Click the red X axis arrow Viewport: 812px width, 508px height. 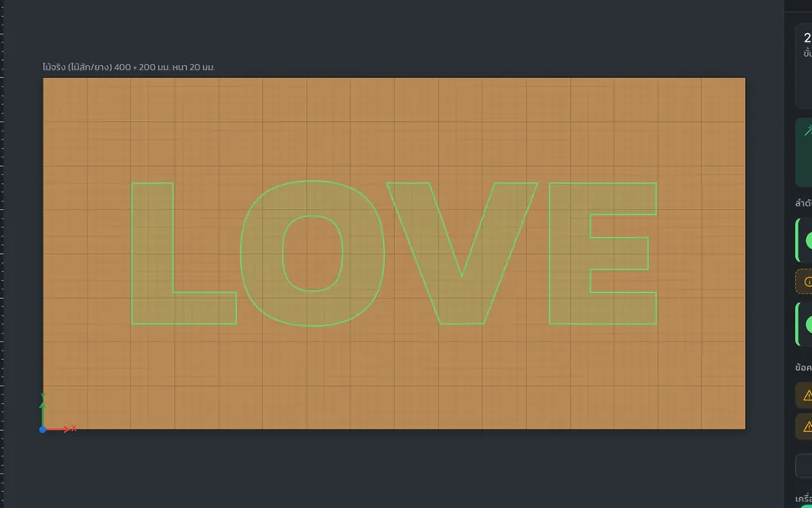tap(59, 429)
